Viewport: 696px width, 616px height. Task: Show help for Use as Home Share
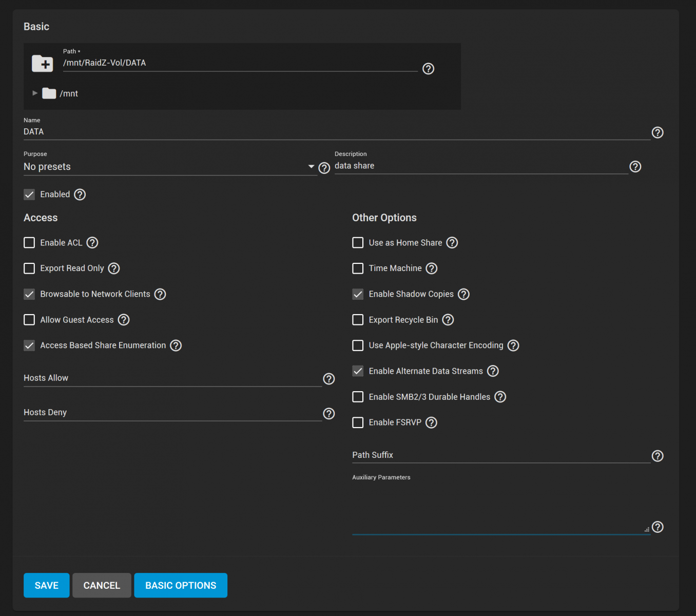click(452, 243)
